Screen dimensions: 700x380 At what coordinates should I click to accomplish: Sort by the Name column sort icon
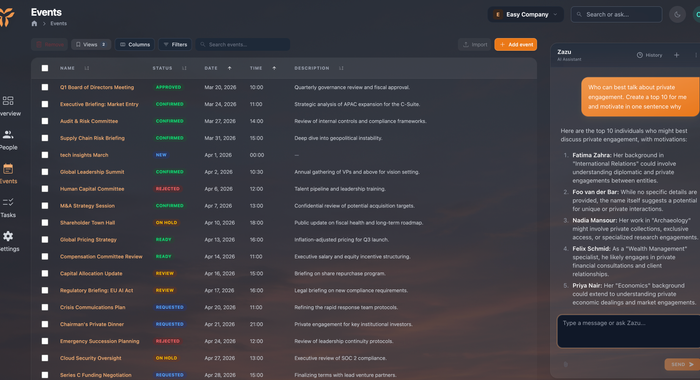[x=87, y=68]
